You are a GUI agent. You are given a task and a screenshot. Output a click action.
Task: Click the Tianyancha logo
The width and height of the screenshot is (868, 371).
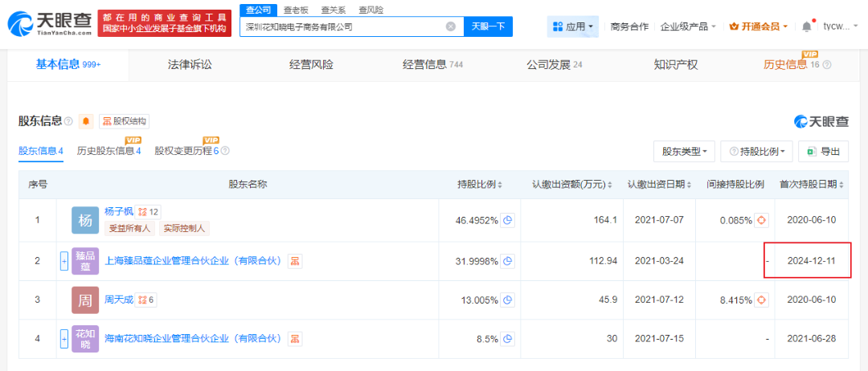[x=50, y=23]
